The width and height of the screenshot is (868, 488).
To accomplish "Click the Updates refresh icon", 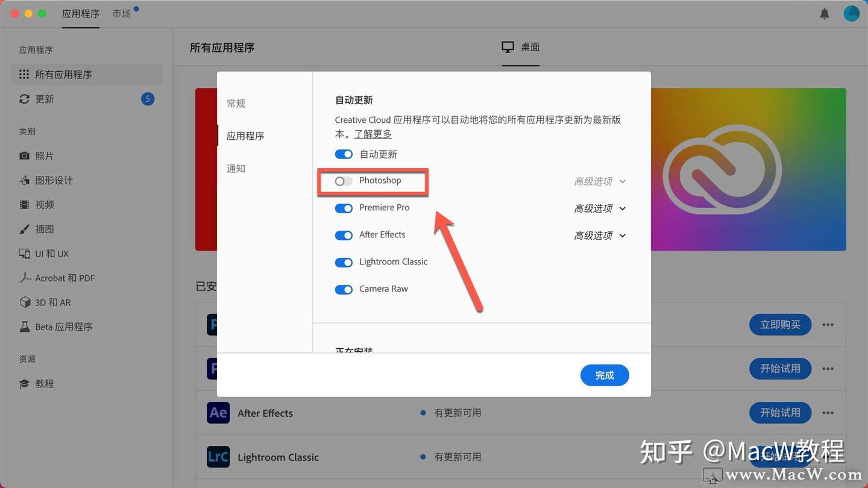I will pyautogui.click(x=24, y=99).
